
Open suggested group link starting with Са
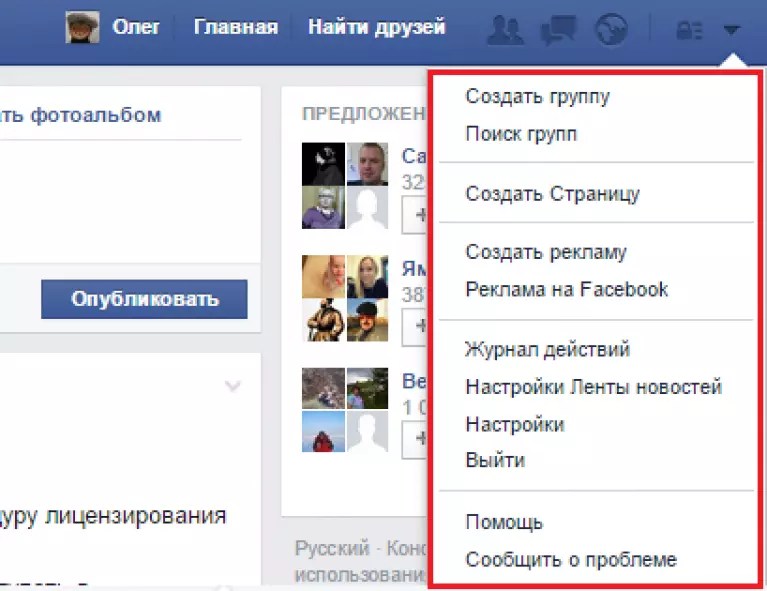(x=414, y=157)
